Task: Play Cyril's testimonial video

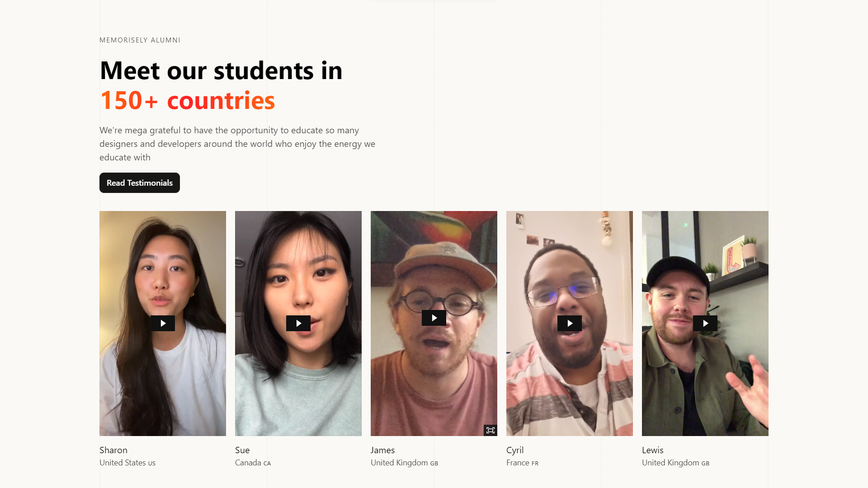Action: (x=570, y=324)
